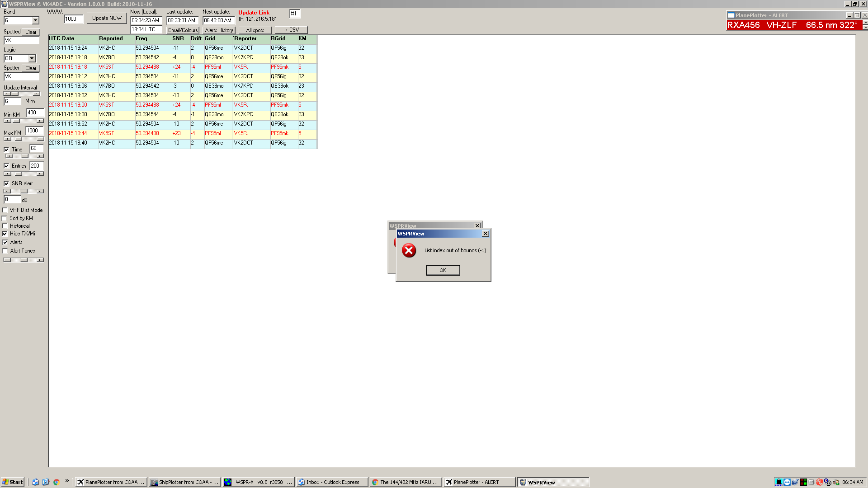The height and width of the screenshot is (488, 868).
Task: Toggle the Sort by KM checkbox
Action: tap(5, 218)
